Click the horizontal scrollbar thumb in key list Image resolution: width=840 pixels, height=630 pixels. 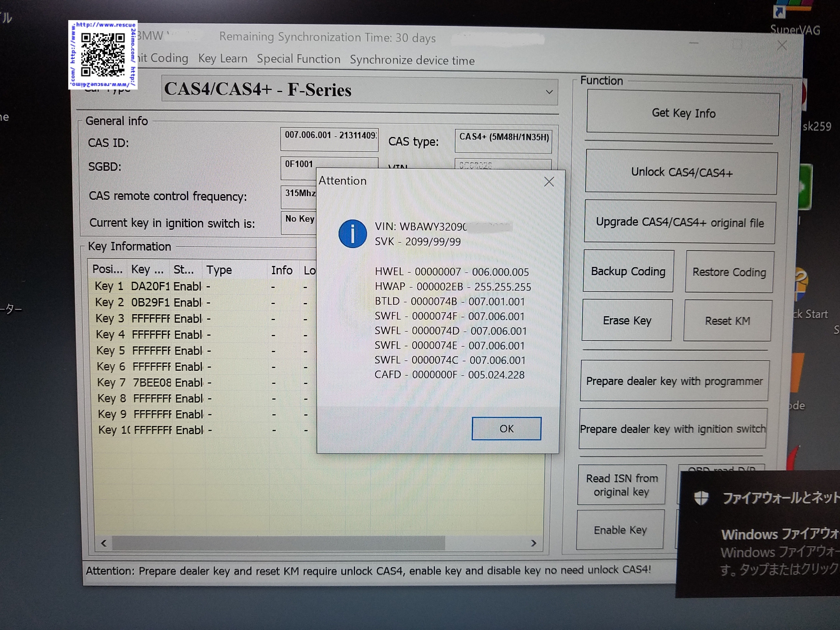tap(279, 543)
